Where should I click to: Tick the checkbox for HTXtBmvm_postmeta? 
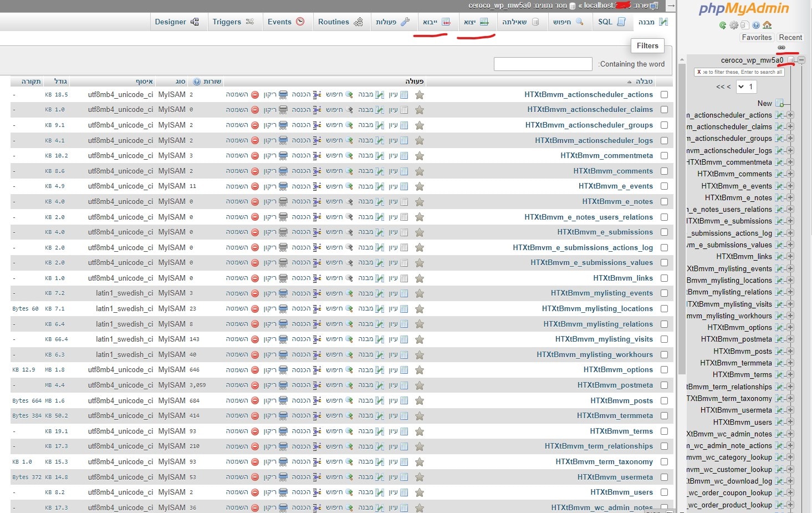664,385
